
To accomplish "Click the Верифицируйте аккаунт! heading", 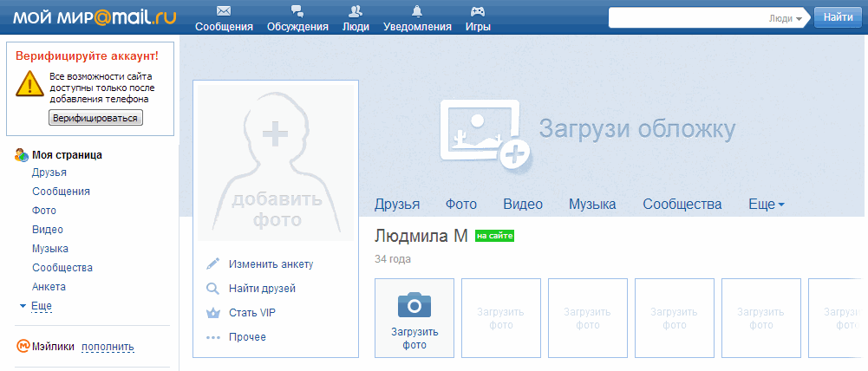I will pyautogui.click(x=87, y=56).
